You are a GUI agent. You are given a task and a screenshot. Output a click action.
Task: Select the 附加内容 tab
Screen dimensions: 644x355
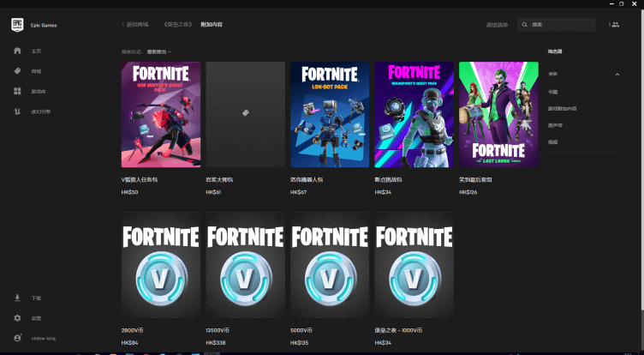pos(212,25)
